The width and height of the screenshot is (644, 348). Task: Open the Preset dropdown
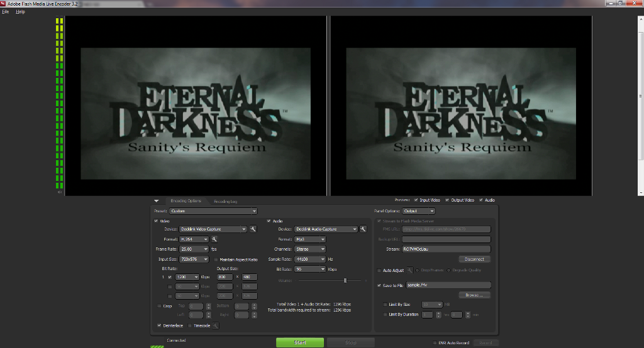(x=213, y=211)
